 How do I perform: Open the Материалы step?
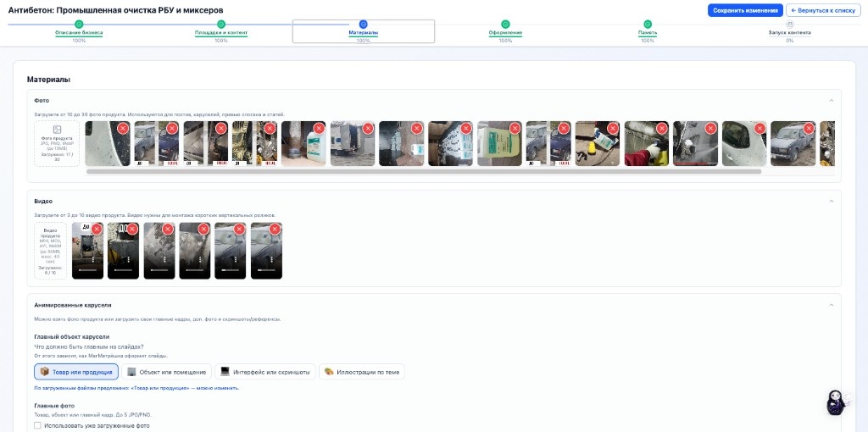pyautogui.click(x=363, y=32)
